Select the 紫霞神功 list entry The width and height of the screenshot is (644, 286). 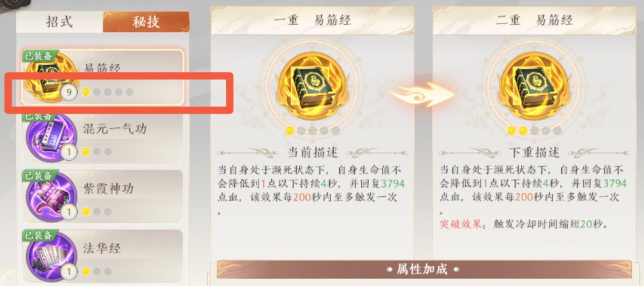103,197
